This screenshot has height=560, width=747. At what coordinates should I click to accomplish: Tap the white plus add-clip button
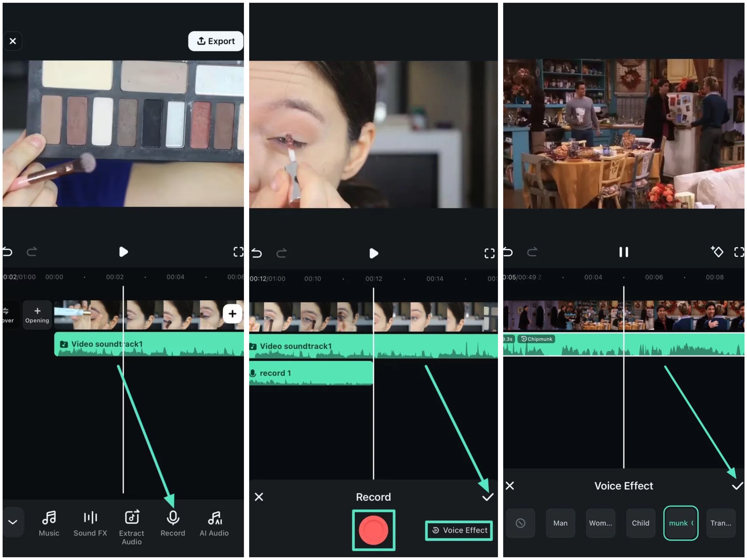pyautogui.click(x=232, y=314)
